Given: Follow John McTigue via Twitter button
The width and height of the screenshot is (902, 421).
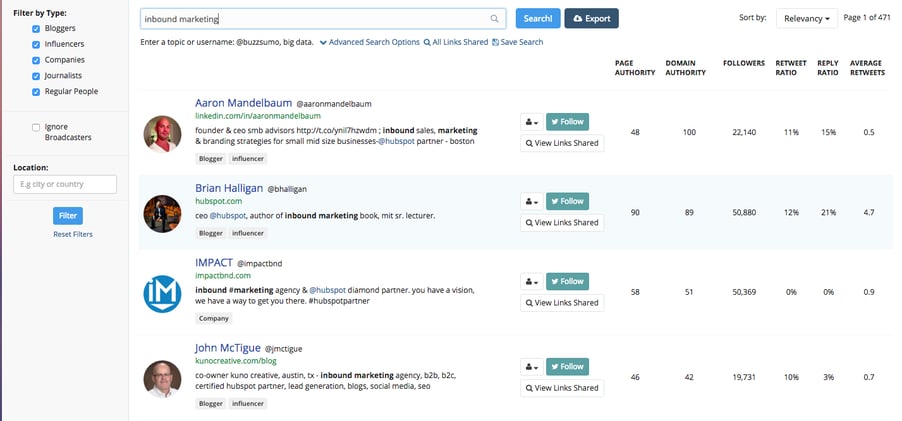Looking at the screenshot, I should [x=567, y=366].
